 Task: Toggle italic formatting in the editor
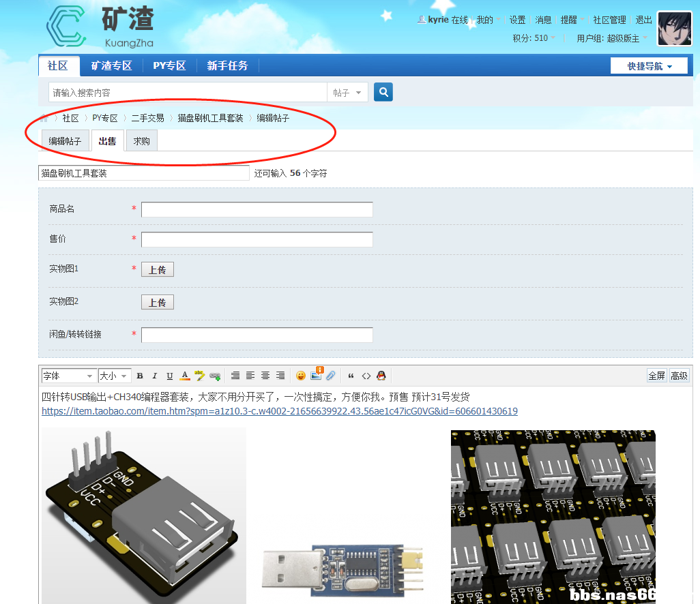click(155, 376)
